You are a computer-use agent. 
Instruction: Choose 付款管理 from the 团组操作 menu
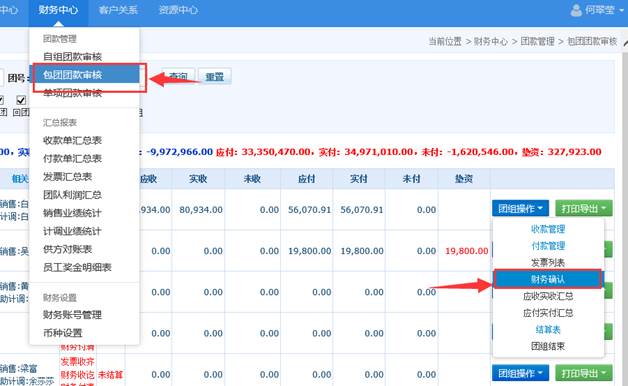[548, 246]
